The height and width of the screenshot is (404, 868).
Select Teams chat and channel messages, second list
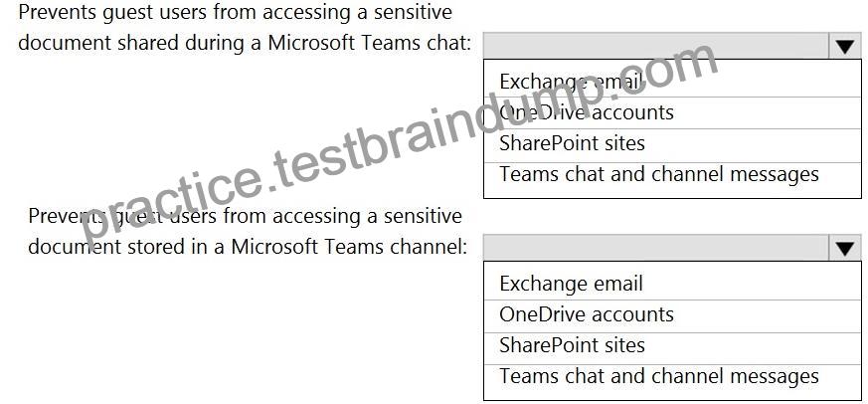coord(672,377)
